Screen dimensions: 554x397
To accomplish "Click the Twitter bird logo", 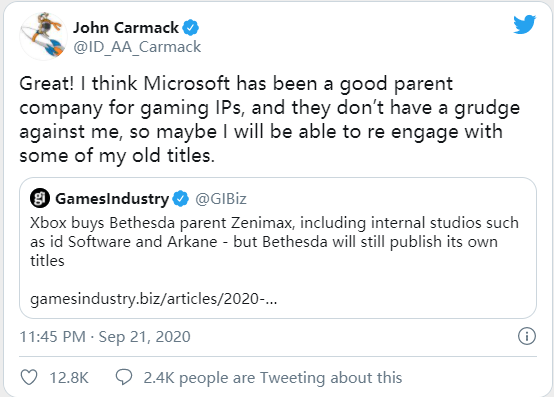I will click(x=525, y=24).
